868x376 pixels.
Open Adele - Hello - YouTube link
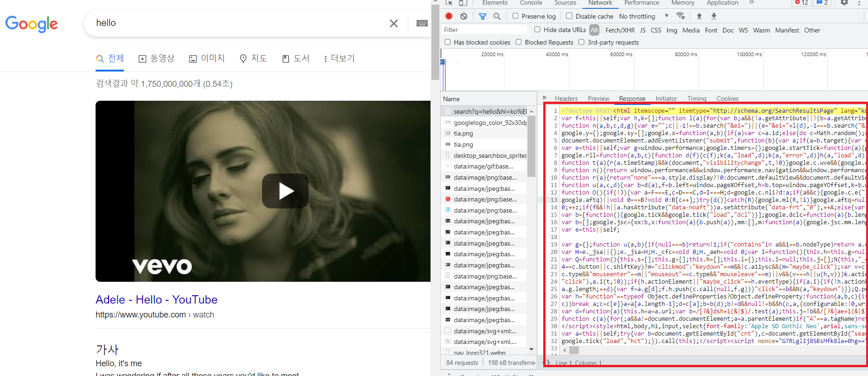156,299
